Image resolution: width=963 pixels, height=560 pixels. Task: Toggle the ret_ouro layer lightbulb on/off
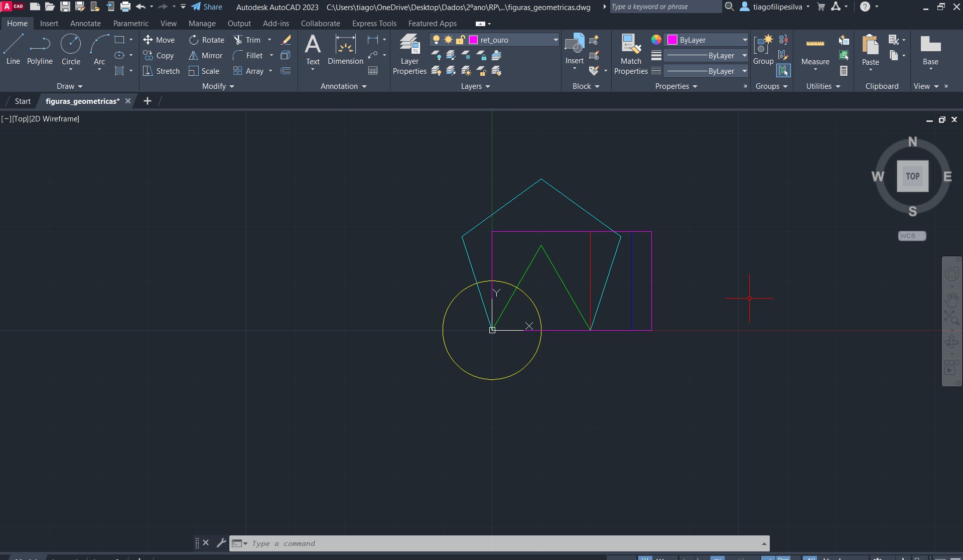click(x=436, y=40)
